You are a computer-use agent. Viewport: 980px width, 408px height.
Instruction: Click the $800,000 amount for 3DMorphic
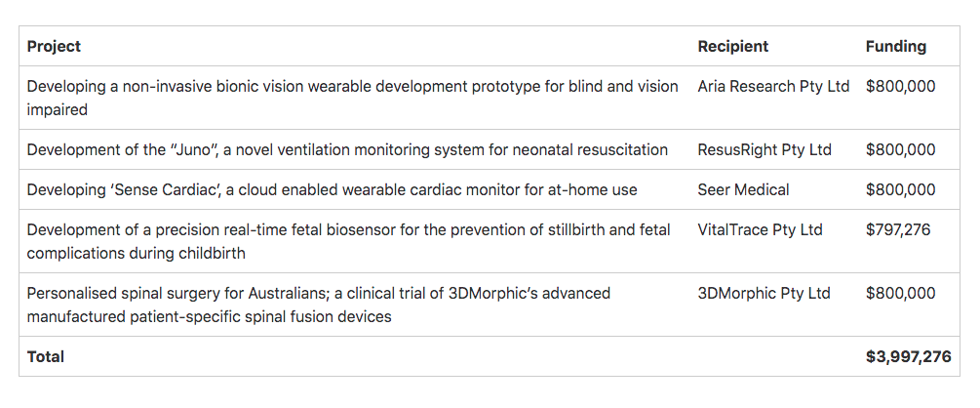901,294
